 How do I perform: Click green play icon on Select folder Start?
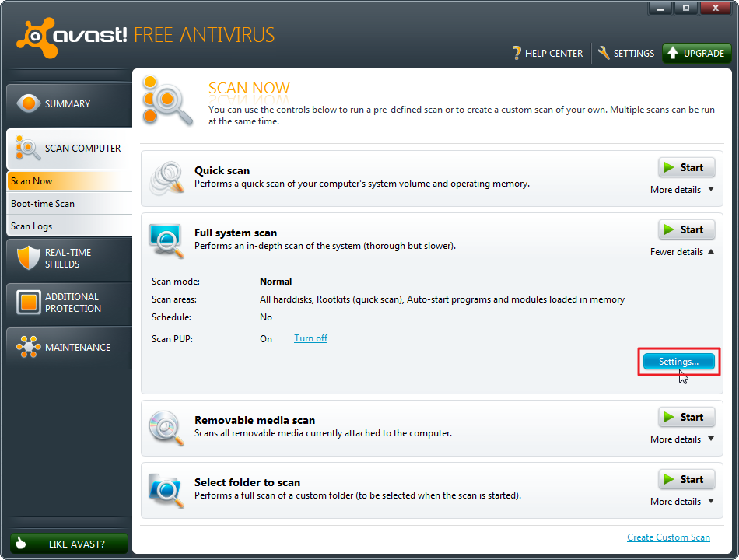669,479
